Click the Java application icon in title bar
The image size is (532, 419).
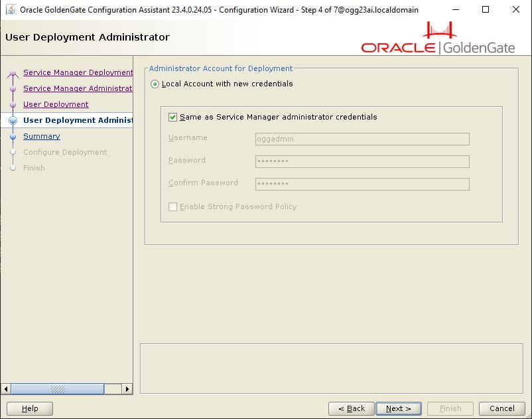(x=11, y=9)
